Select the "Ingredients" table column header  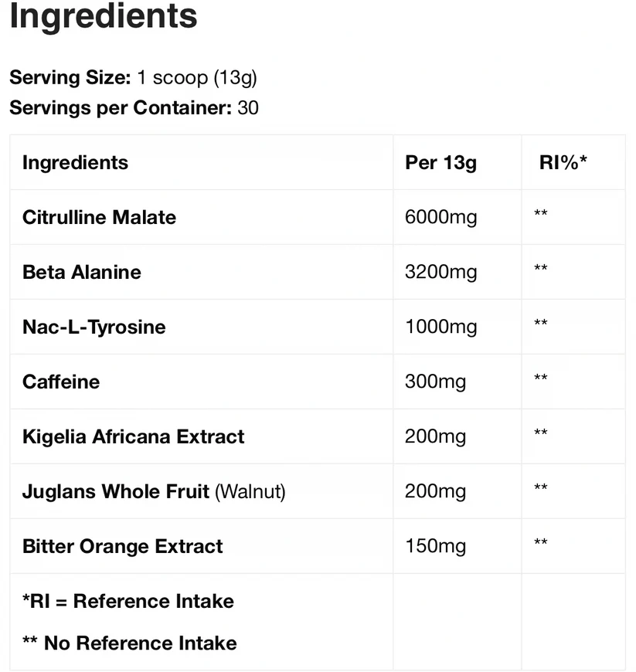tap(75, 162)
